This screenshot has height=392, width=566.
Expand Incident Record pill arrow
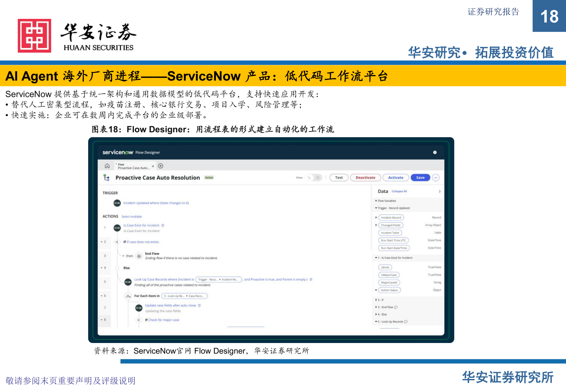[x=376, y=217]
